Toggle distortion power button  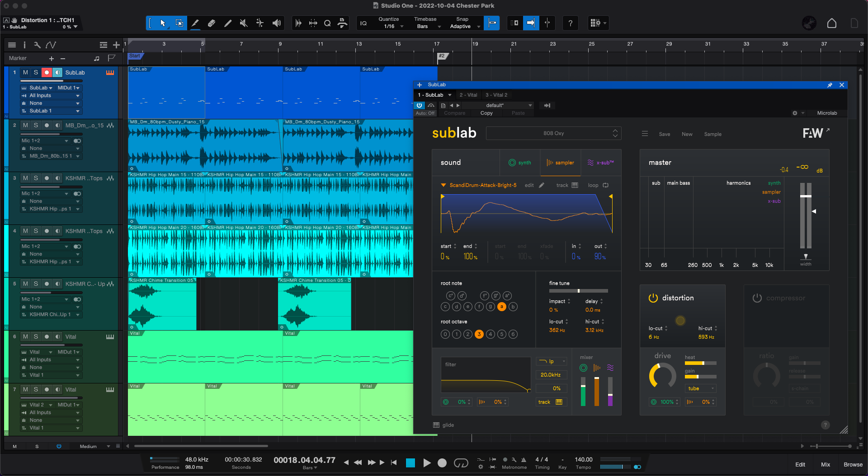click(x=653, y=298)
